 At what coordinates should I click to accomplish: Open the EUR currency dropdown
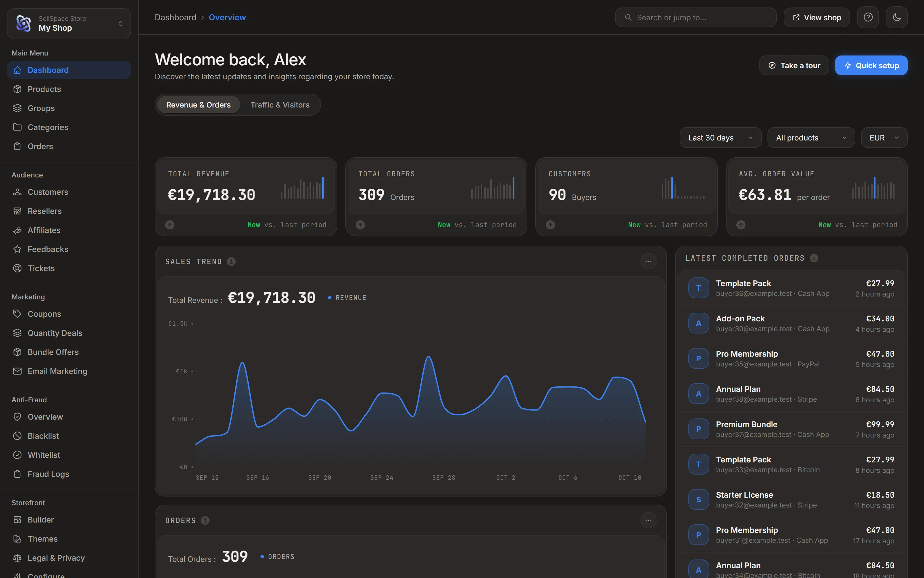click(x=884, y=138)
